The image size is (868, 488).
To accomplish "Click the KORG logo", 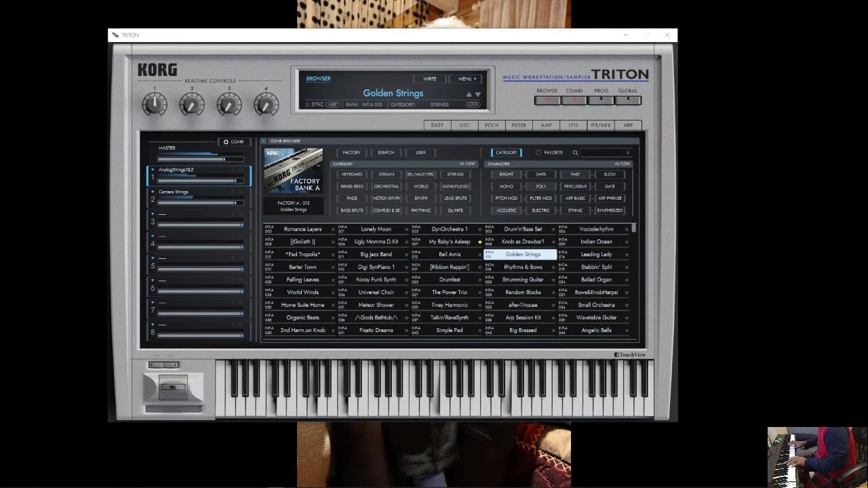I will pyautogui.click(x=157, y=70).
